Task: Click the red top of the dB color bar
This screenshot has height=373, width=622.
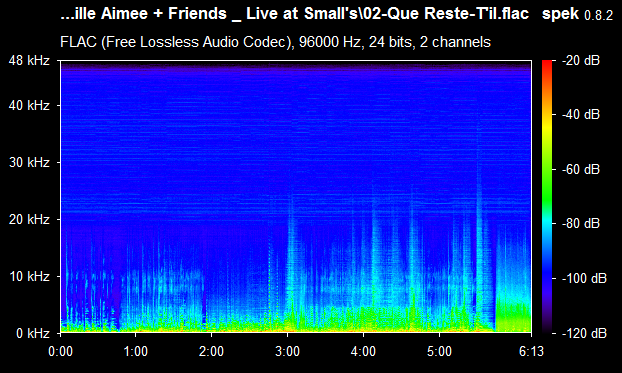Action: [547, 63]
